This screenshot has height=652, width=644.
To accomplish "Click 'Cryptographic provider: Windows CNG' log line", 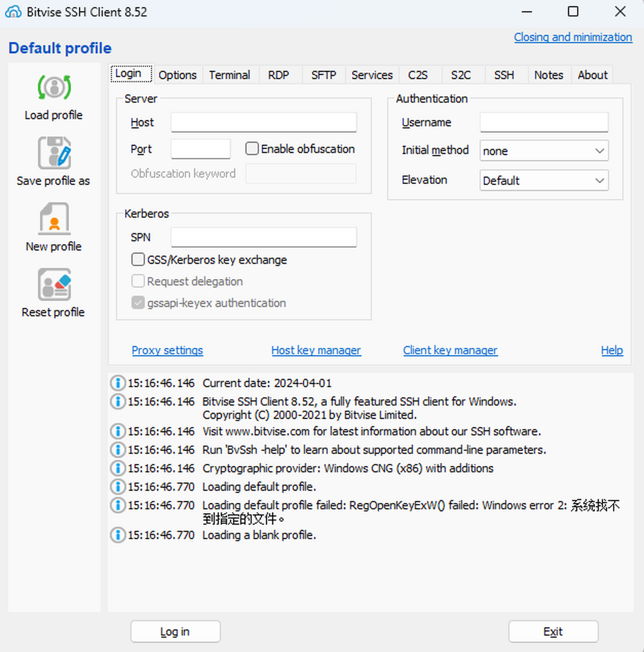I will 348,468.
